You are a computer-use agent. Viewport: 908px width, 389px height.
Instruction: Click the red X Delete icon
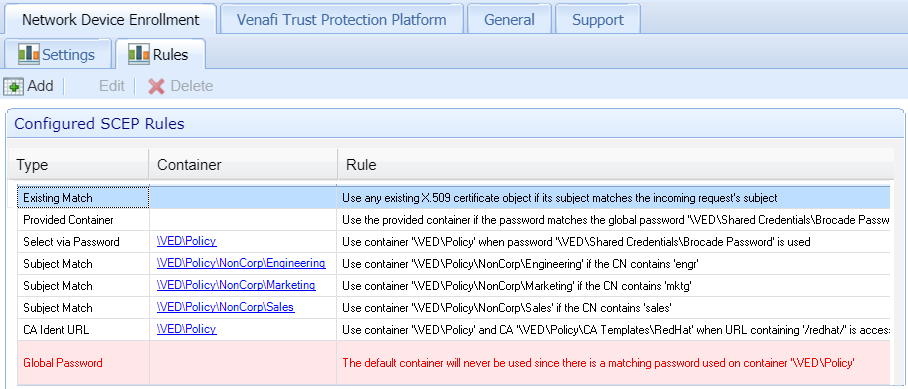coord(156,86)
